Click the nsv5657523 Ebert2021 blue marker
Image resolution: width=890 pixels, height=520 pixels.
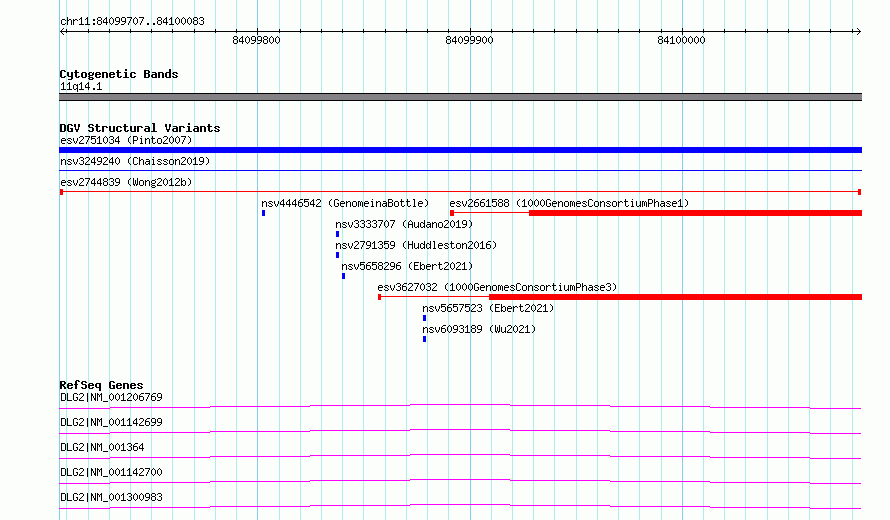425,318
